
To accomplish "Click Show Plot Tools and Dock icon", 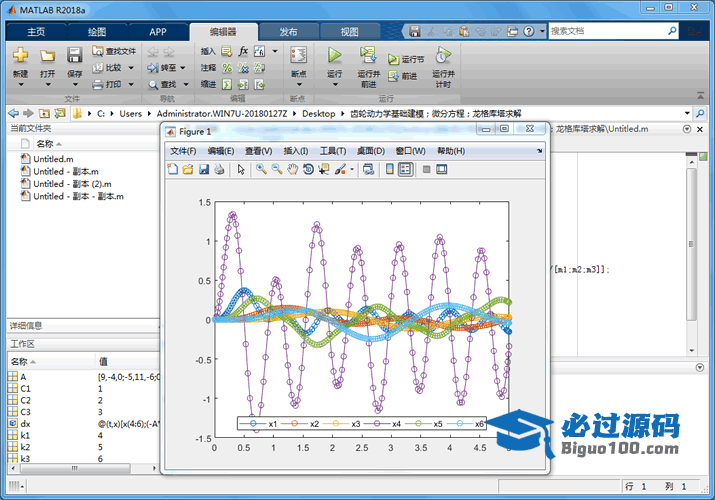I will [x=441, y=170].
